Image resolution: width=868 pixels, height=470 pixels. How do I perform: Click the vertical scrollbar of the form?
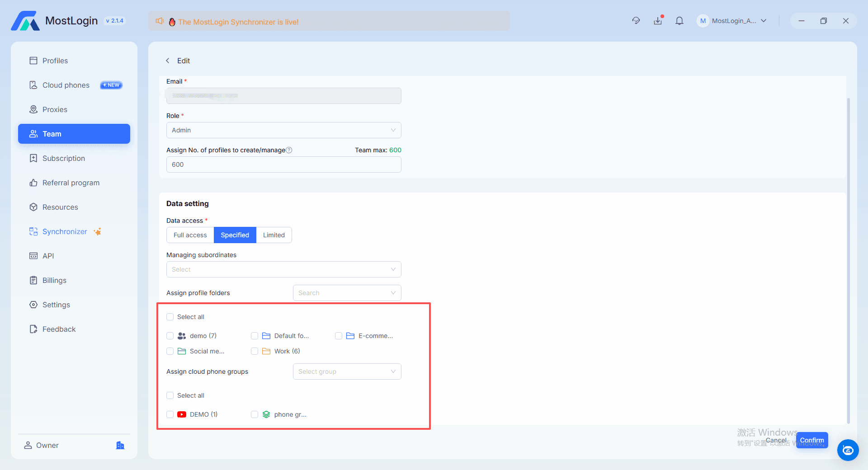point(849,260)
